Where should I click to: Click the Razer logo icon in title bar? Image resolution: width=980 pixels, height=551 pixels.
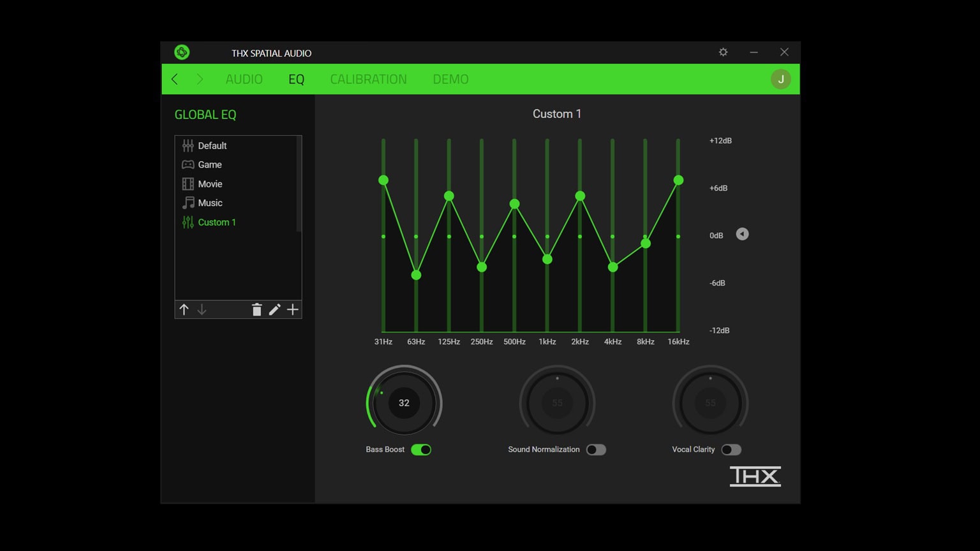point(182,52)
